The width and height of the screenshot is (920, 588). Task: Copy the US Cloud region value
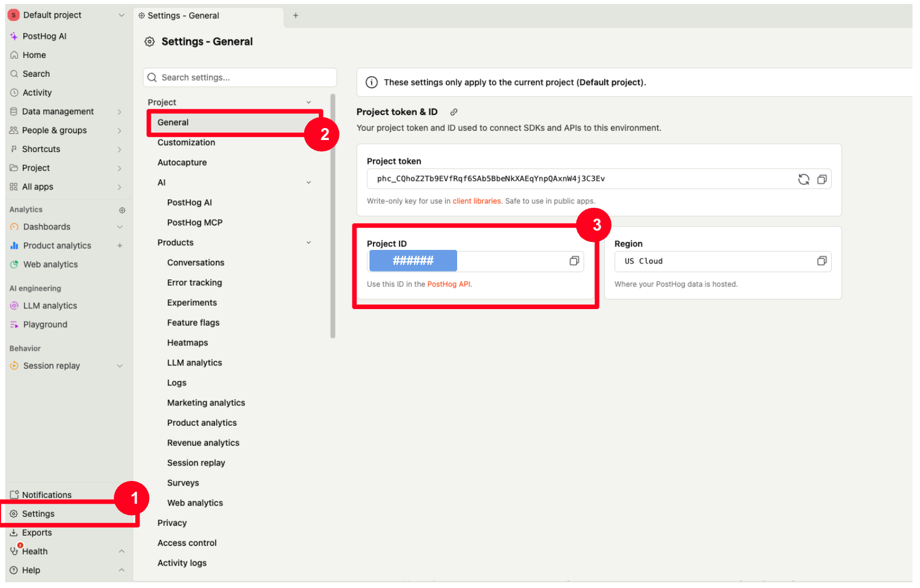822,261
